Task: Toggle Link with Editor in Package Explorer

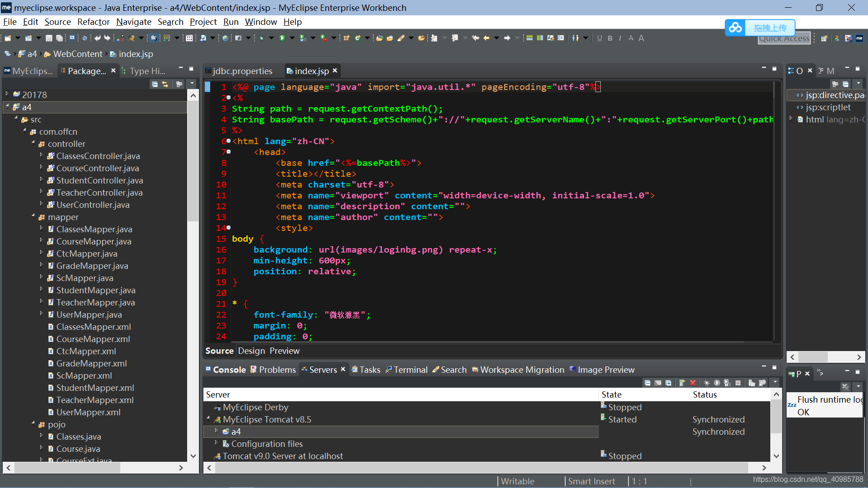Action: (x=165, y=84)
